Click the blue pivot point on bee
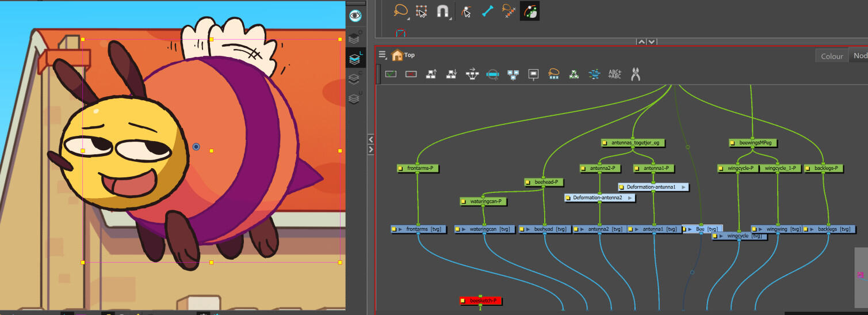The height and width of the screenshot is (315, 868). click(196, 147)
